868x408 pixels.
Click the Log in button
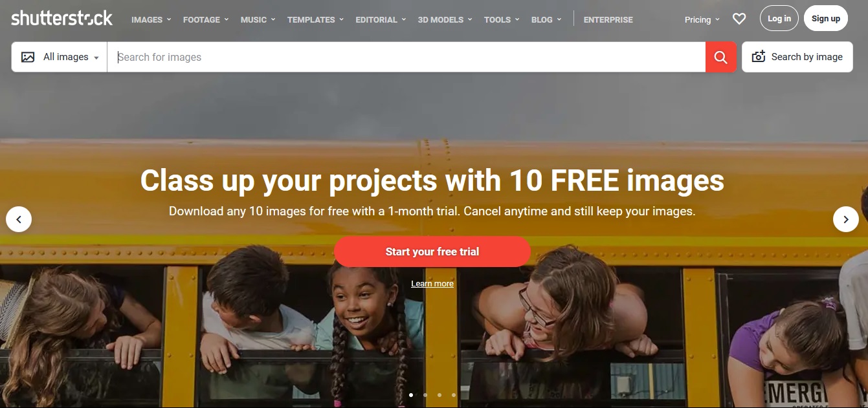(779, 19)
